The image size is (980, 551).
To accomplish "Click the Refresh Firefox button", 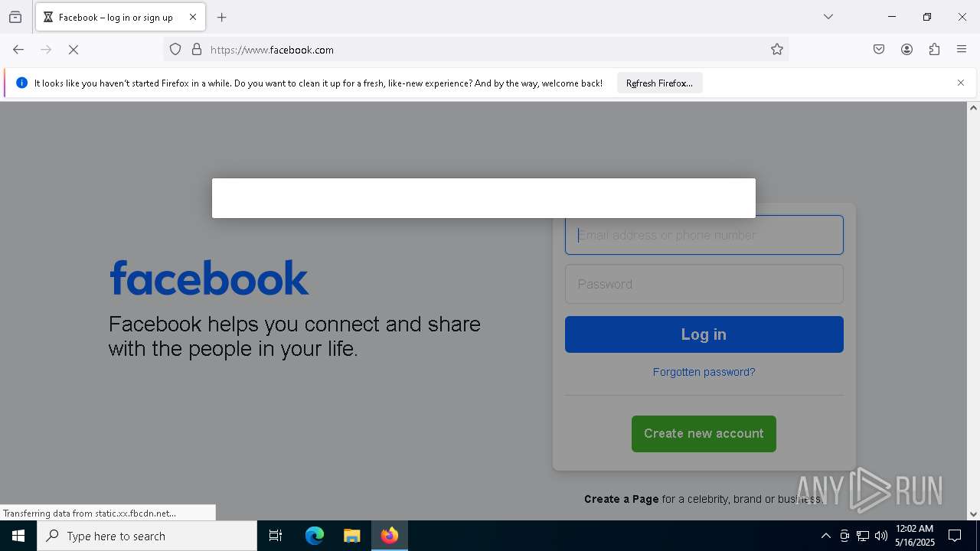I will pyautogui.click(x=659, y=83).
